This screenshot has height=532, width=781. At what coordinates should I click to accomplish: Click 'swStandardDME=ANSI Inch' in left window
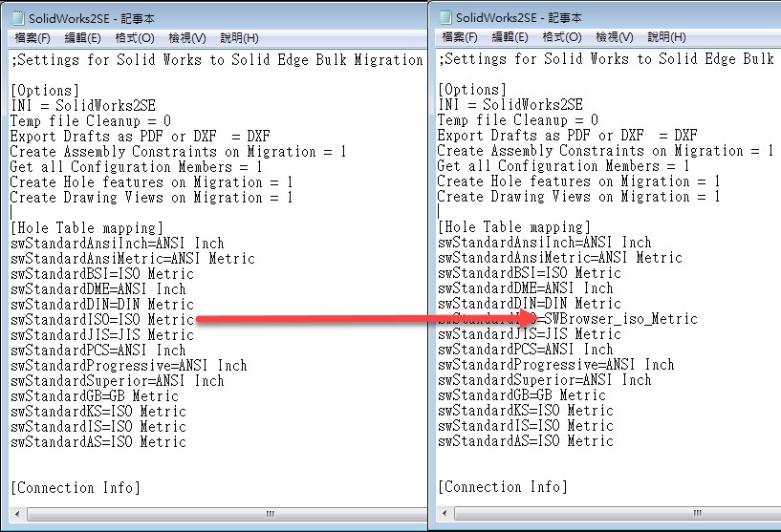click(x=98, y=289)
